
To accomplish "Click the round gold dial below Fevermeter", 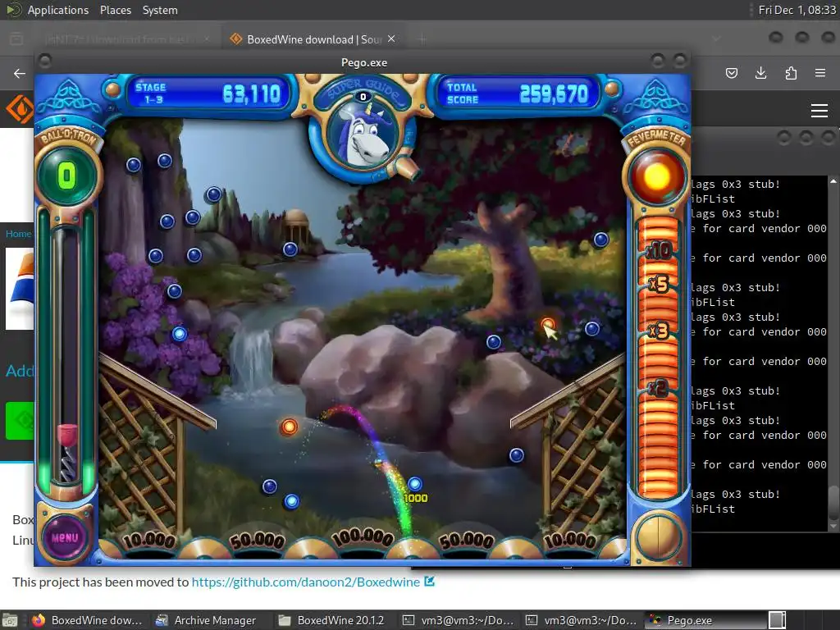I will [x=659, y=537].
